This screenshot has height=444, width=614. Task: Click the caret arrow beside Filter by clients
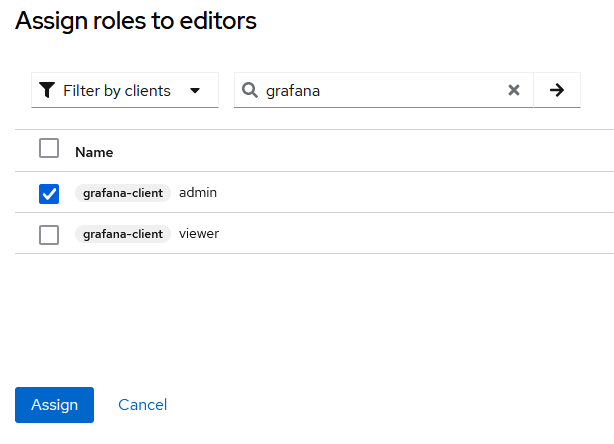pyautogui.click(x=196, y=90)
